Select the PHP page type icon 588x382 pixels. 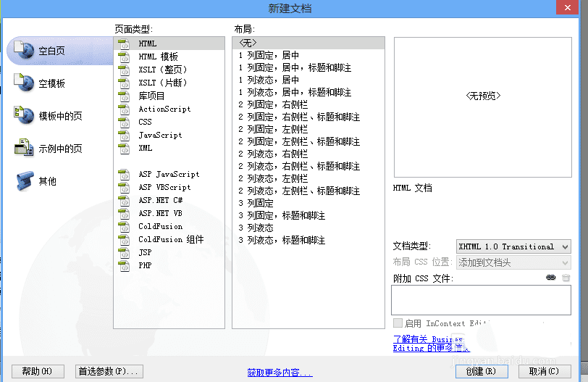pyautogui.click(x=124, y=265)
